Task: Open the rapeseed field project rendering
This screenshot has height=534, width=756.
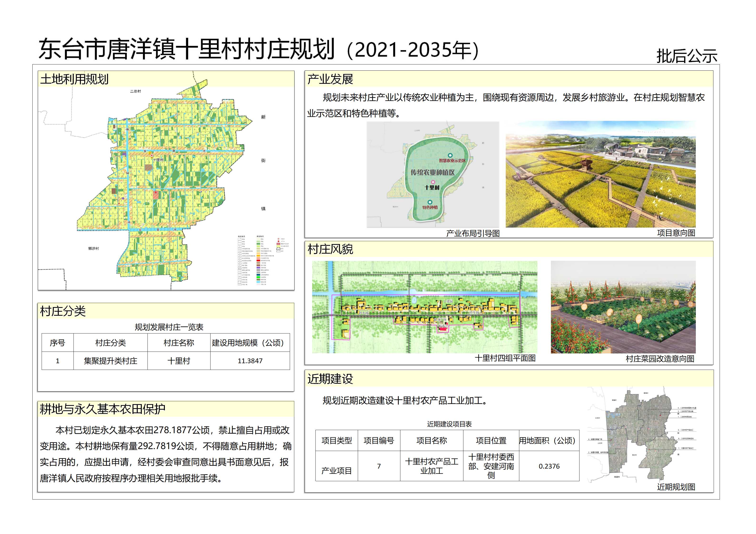Action: pos(601,174)
